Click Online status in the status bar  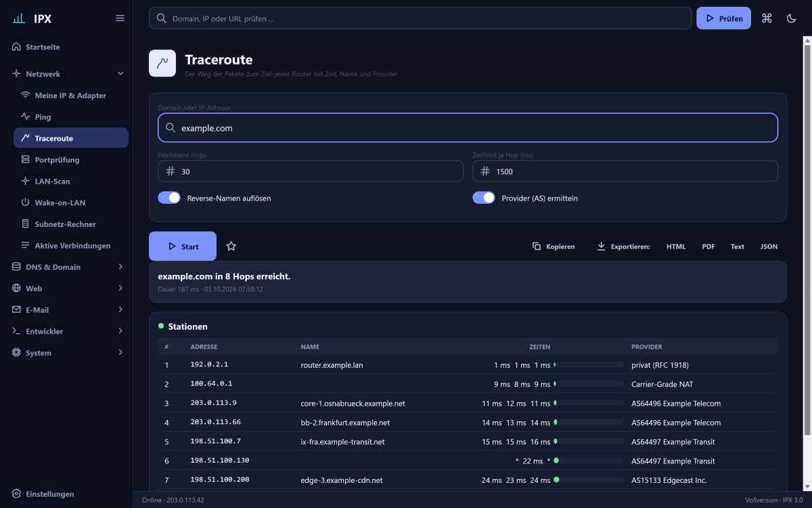tap(173, 501)
